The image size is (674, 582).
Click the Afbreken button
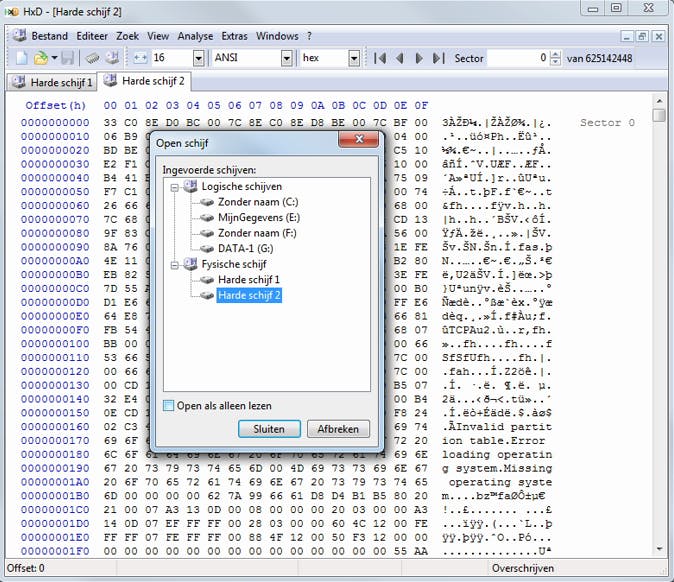(x=338, y=429)
